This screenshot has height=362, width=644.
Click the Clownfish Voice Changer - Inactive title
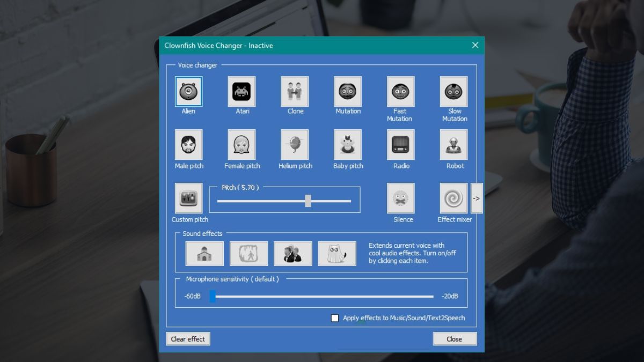218,46
